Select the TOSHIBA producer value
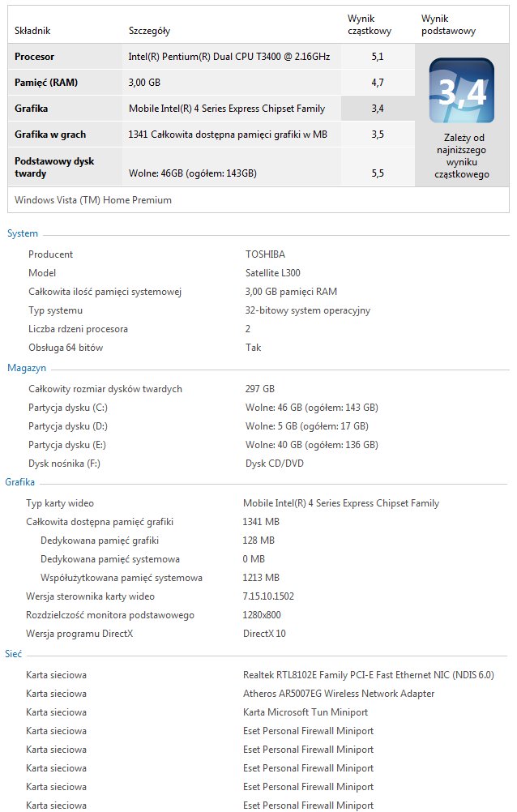 click(x=265, y=254)
